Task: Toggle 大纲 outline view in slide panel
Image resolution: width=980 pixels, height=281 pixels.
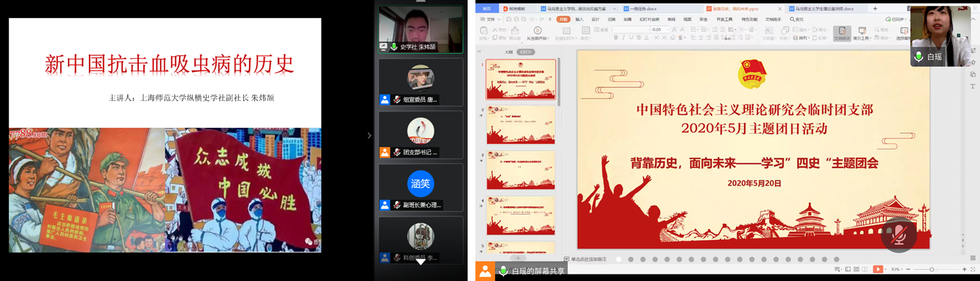Action: point(508,52)
